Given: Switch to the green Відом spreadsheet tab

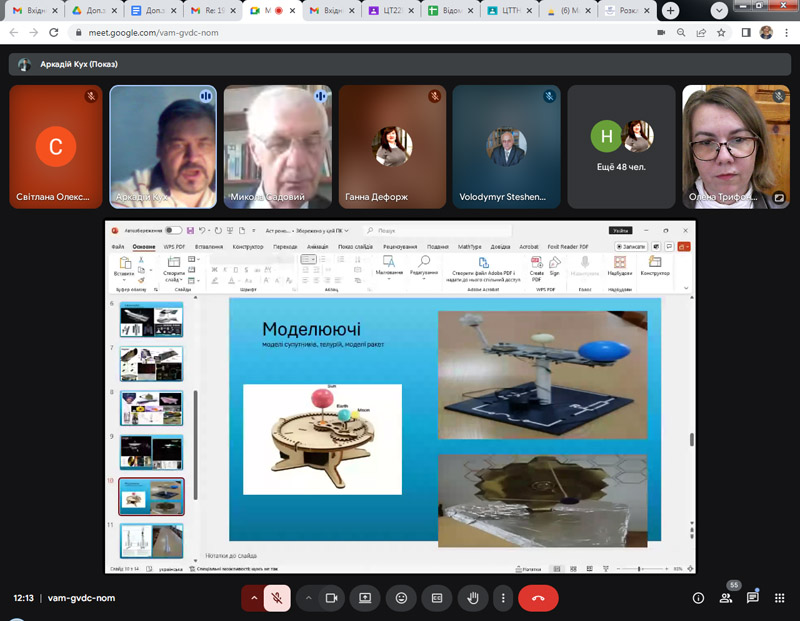Looking at the screenshot, I should click(x=448, y=10).
